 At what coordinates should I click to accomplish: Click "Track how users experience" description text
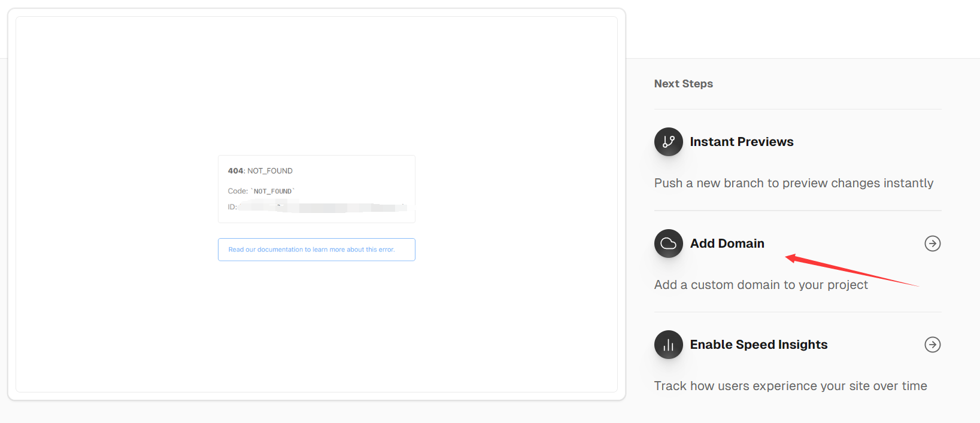[790, 386]
